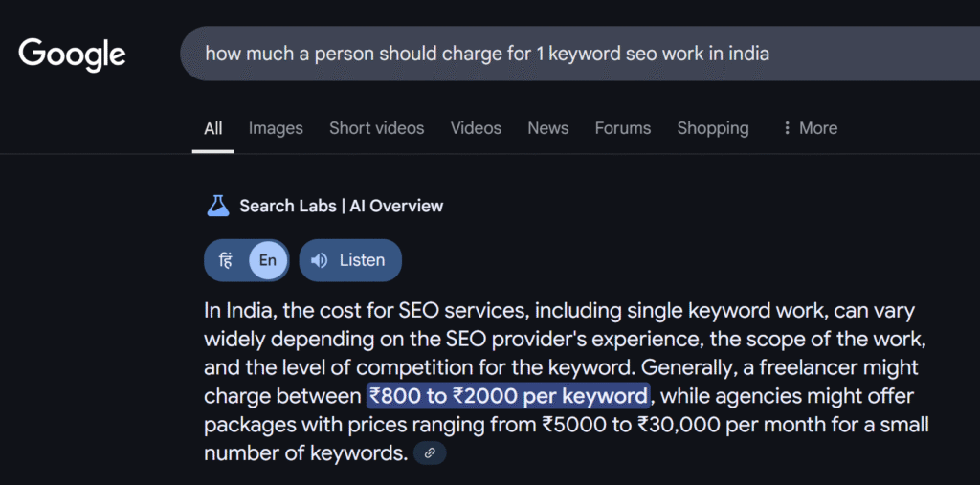Click into the Google search query field

point(580,54)
